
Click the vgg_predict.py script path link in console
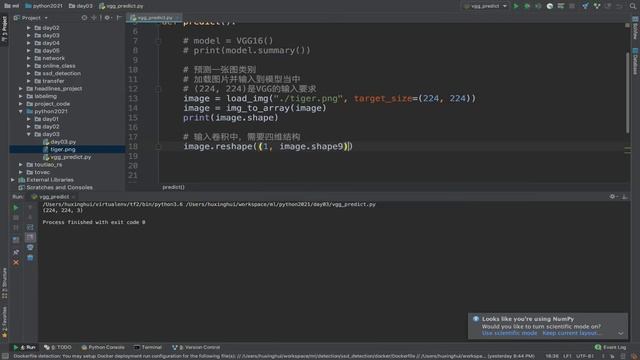[281, 204]
